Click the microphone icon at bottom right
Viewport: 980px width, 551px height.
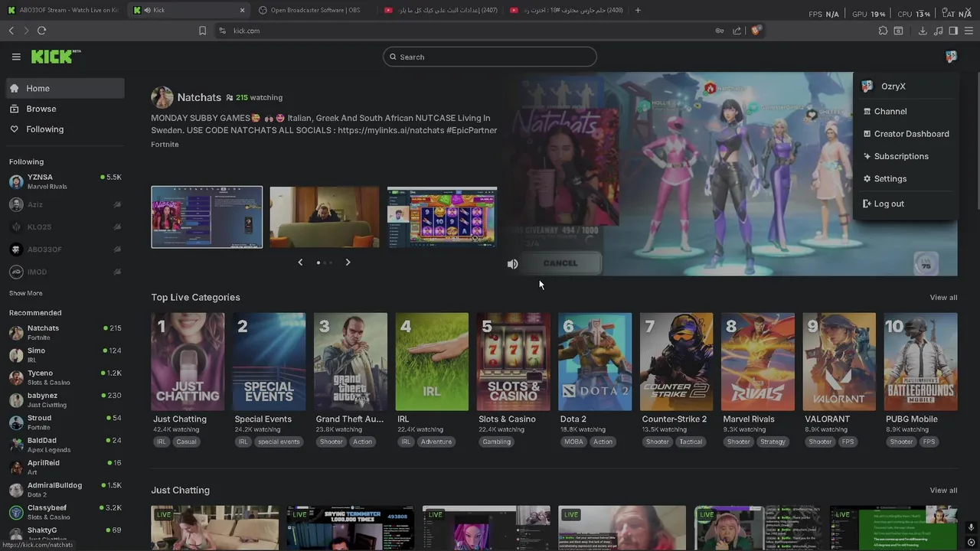pos(971,527)
